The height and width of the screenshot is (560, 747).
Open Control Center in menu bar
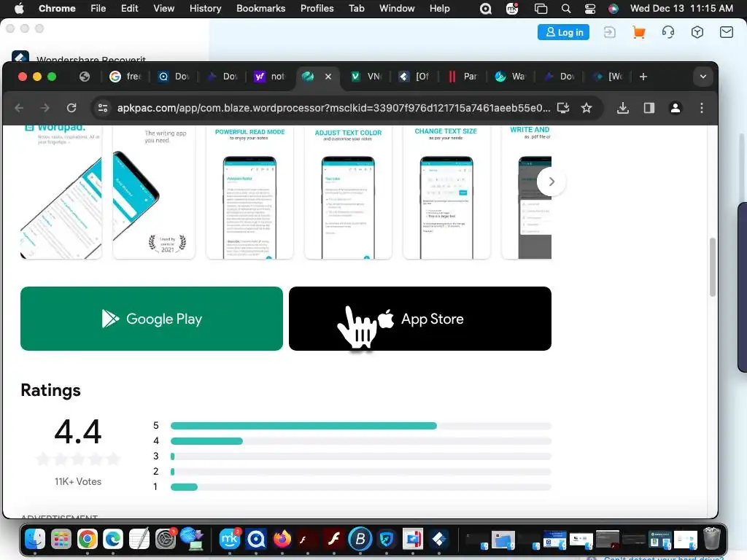pyautogui.click(x=589, y=8)
